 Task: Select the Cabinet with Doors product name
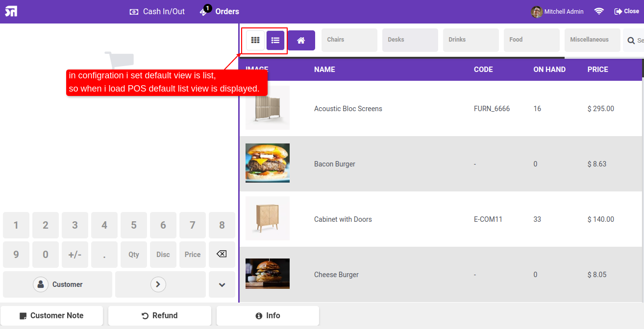coord(343,219)
